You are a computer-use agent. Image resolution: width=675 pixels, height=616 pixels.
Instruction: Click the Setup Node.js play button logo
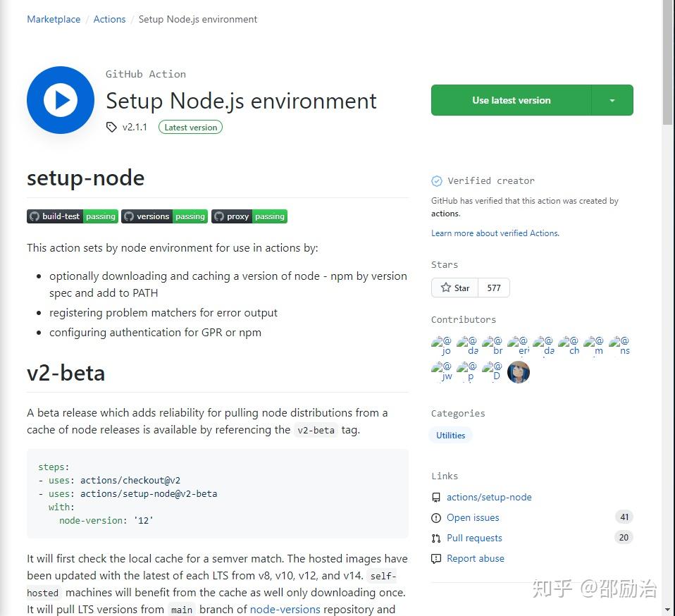point(60,99)
